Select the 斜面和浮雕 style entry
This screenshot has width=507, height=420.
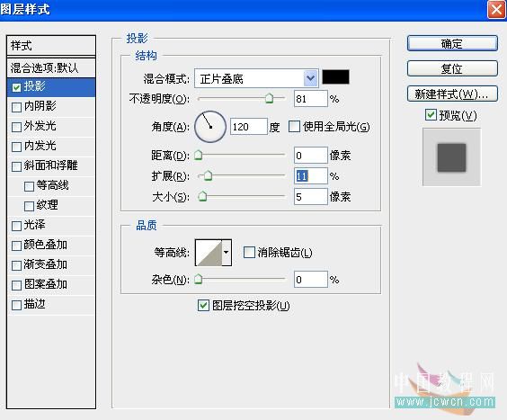pos(51,165)
